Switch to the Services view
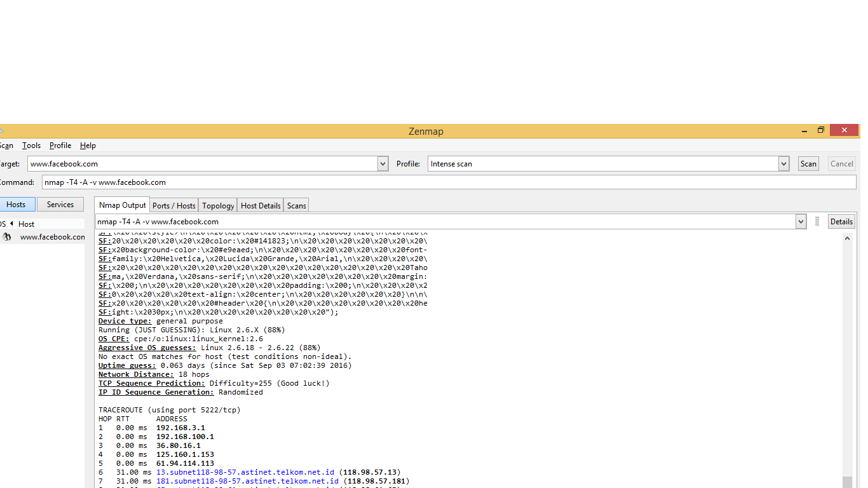868x488 pixels. [x=60, y=204]
